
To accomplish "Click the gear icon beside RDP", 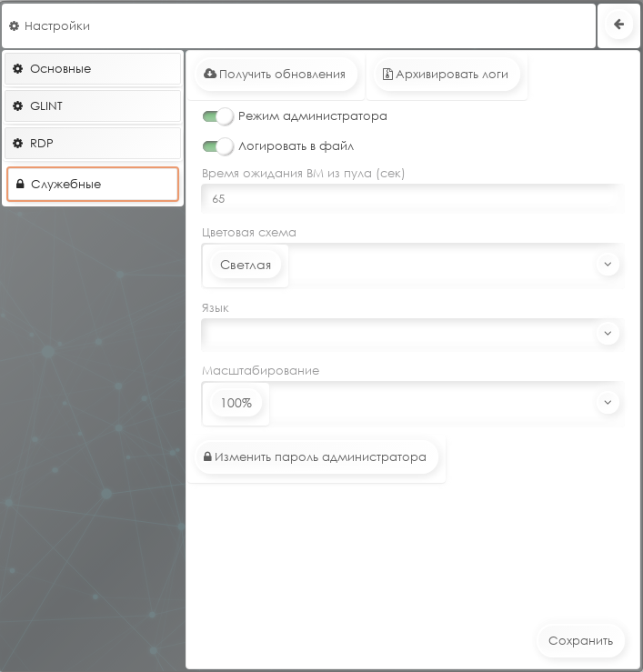I will tap(17, 143).
